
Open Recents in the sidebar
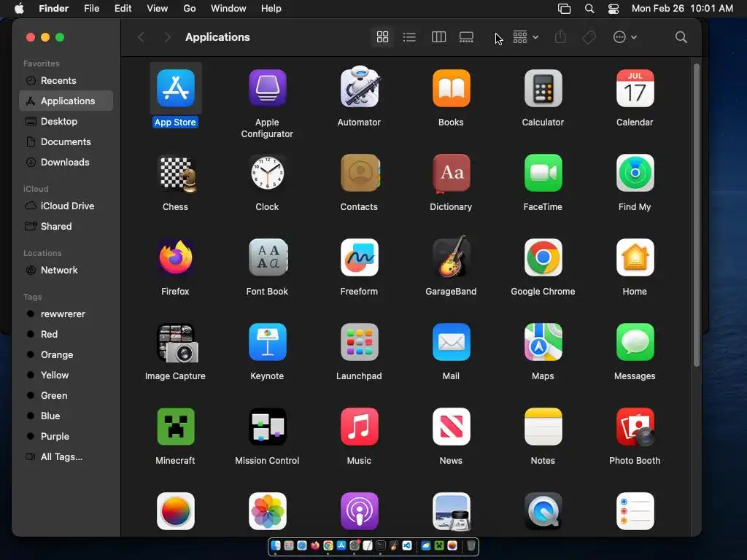[66, 80]
